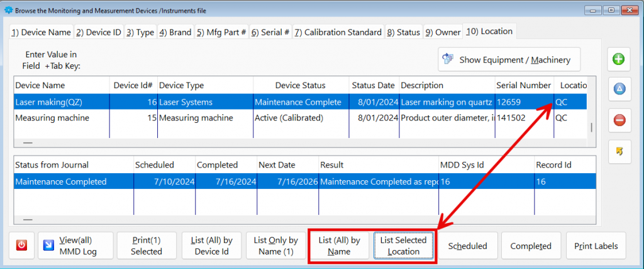Select the 10) Location tab
This screenshot has height=269, width=644.
[489, 31]
